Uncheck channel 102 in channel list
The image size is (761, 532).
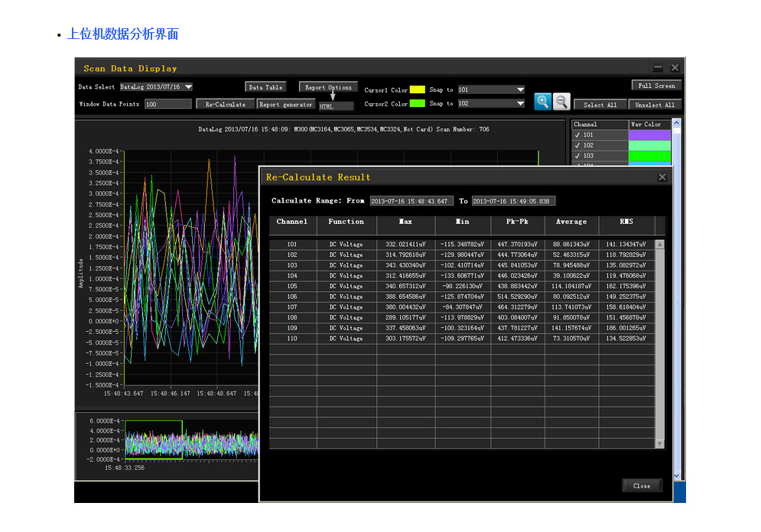578,145
